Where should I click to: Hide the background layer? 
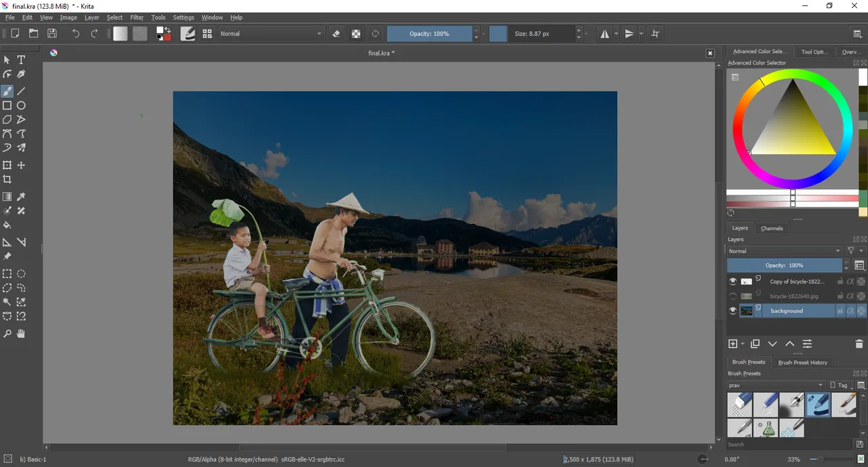pos(732,311)
